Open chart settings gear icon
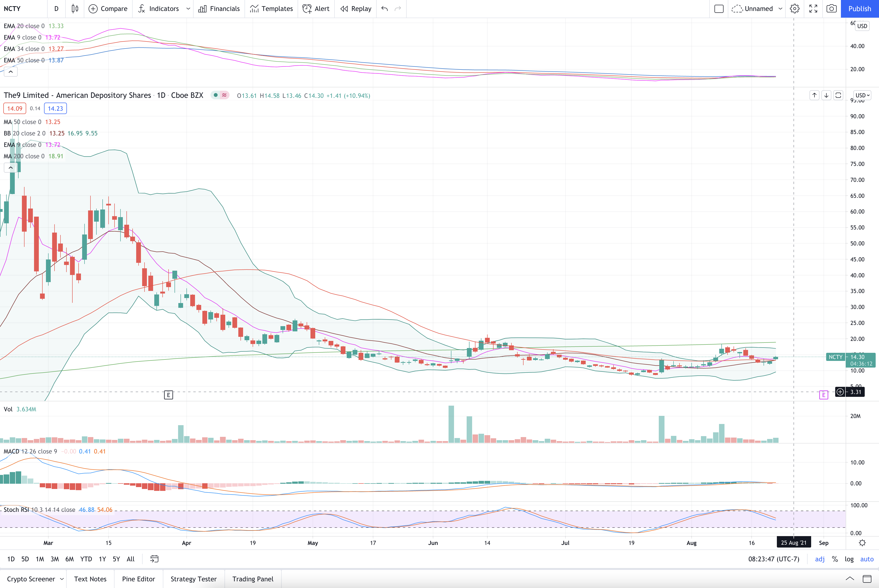The image size is (879, 588). pyautogui.click(x=794, y=9)
